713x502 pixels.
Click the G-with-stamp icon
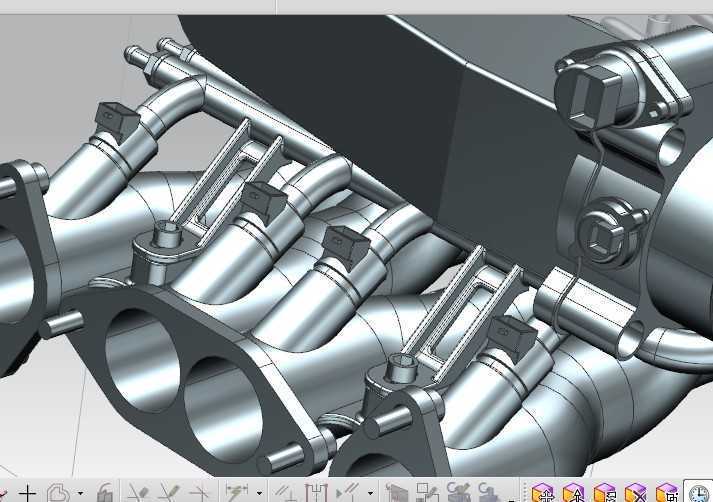[487, 493]
